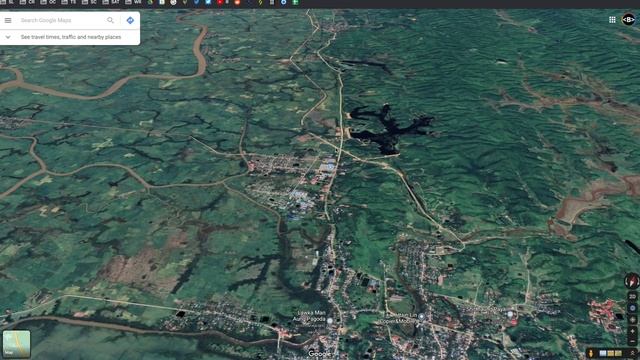Select the Street View pegman
Viewport: 640px width, 360px height.
pyautogui.click(x=591, y=353)
